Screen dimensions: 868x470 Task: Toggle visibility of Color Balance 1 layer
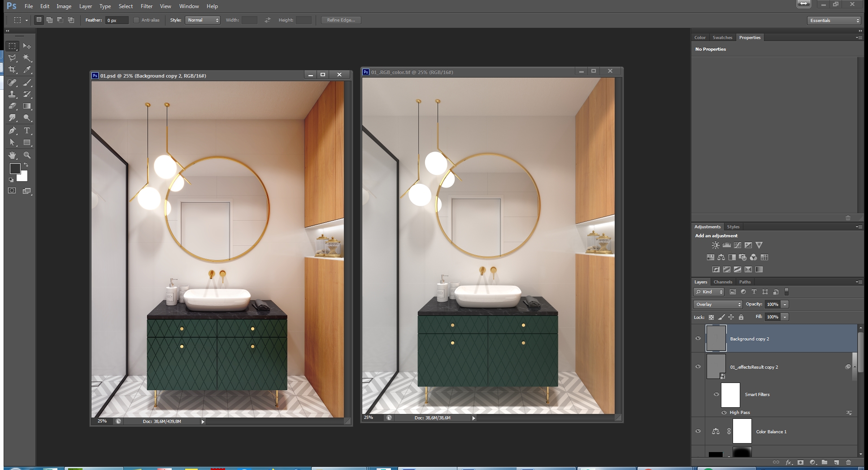pos(698,431)
